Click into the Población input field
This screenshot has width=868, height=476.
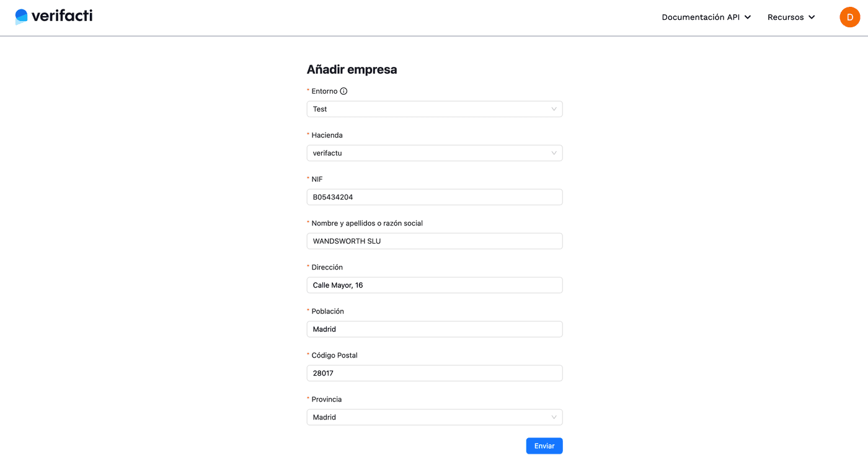434,329
